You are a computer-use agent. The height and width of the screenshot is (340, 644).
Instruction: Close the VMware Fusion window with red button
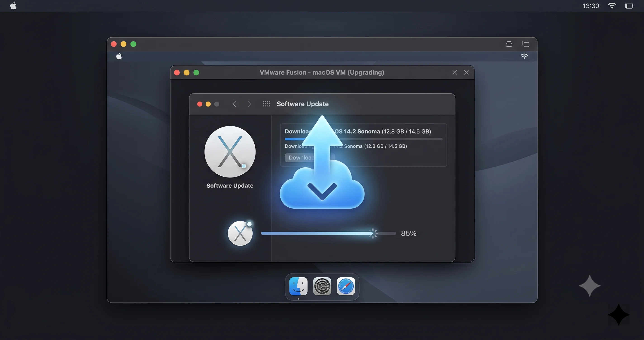point(177,73)
